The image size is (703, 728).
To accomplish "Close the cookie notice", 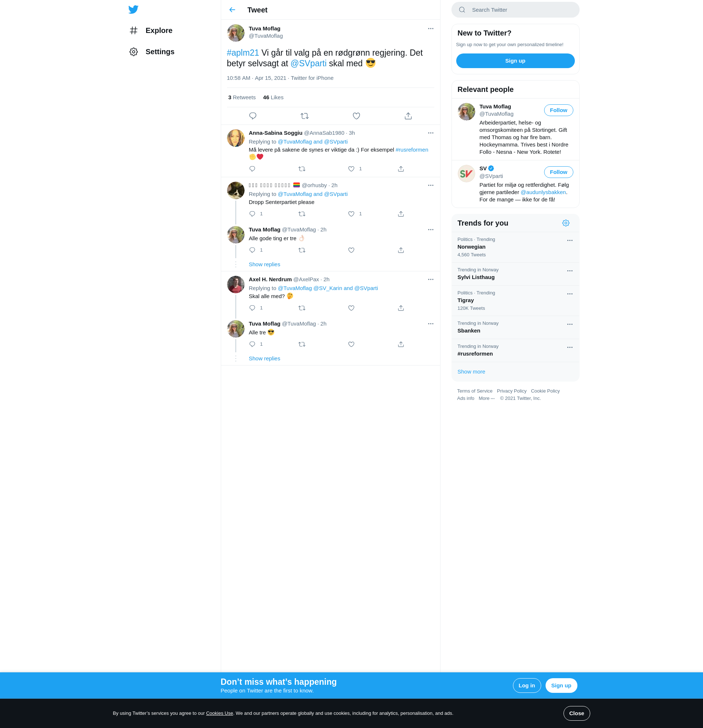I will point(576,713).
